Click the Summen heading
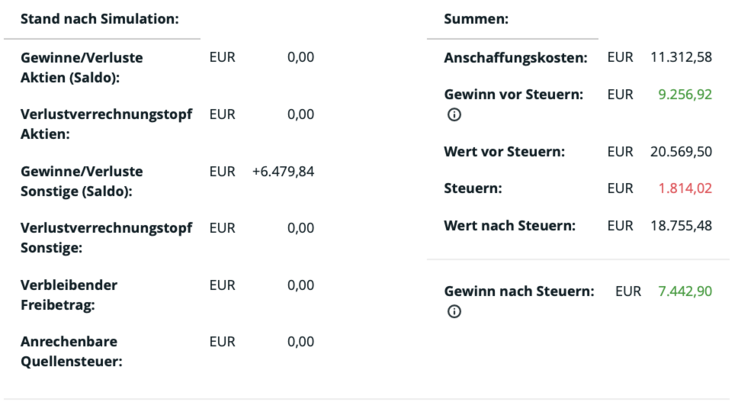This screenshot has width=738, height=412. point(476,19)
